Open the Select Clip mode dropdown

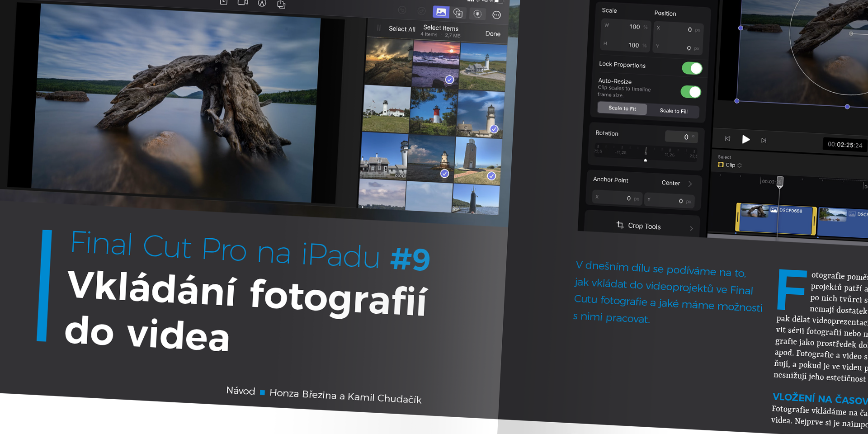tap(730, 165)
